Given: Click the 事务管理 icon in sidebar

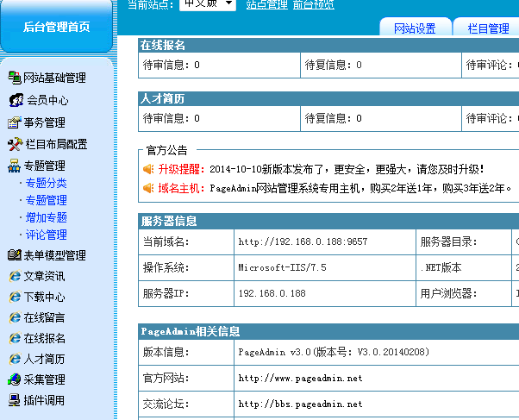Looking at the screenshot, I should pyautogui.click(x=14, y=122).
